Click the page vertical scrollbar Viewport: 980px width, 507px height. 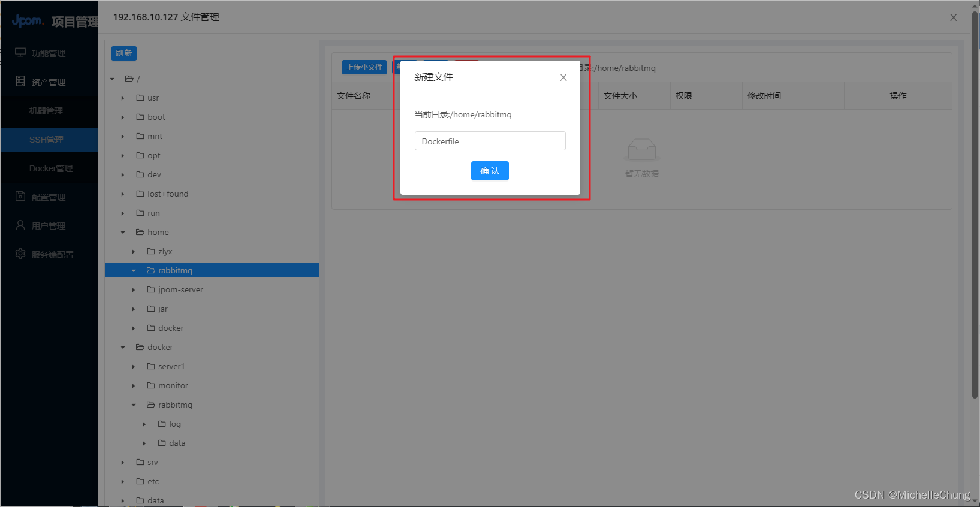(x=975, y=204)
